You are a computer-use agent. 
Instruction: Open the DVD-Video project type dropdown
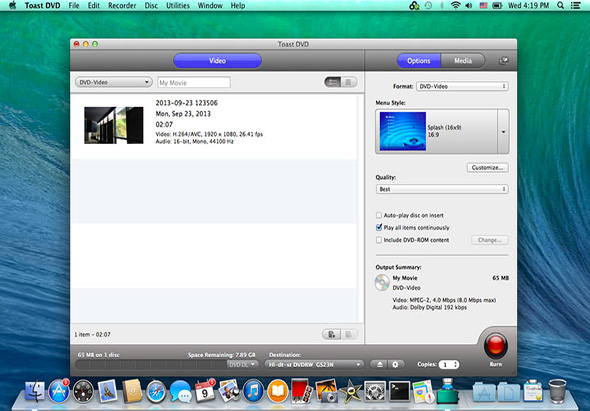(x=114, y=82)
